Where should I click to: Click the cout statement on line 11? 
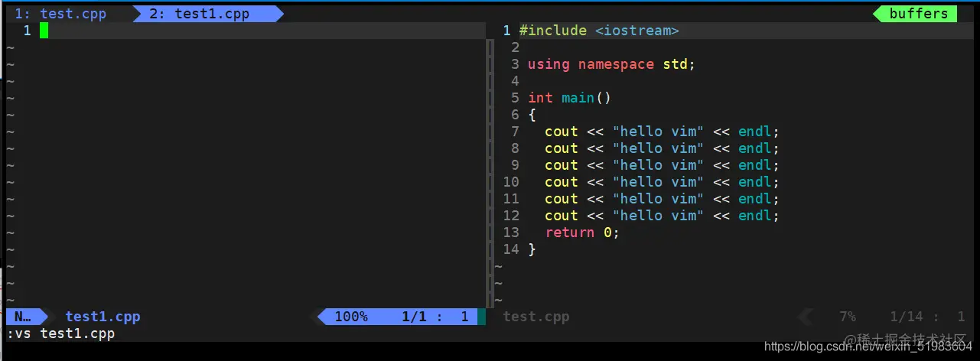point(662,199)
